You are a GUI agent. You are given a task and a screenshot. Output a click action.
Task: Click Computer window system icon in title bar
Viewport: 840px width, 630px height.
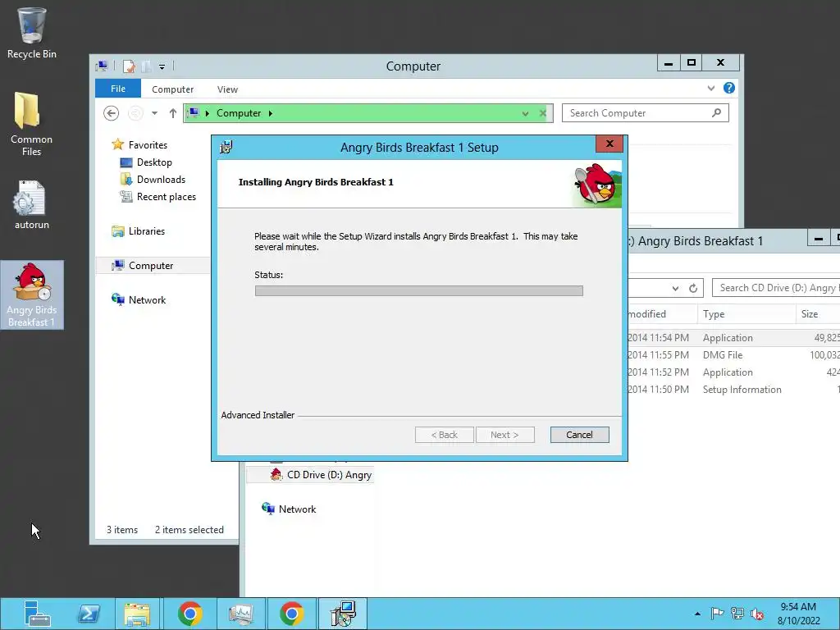point(101,66)
